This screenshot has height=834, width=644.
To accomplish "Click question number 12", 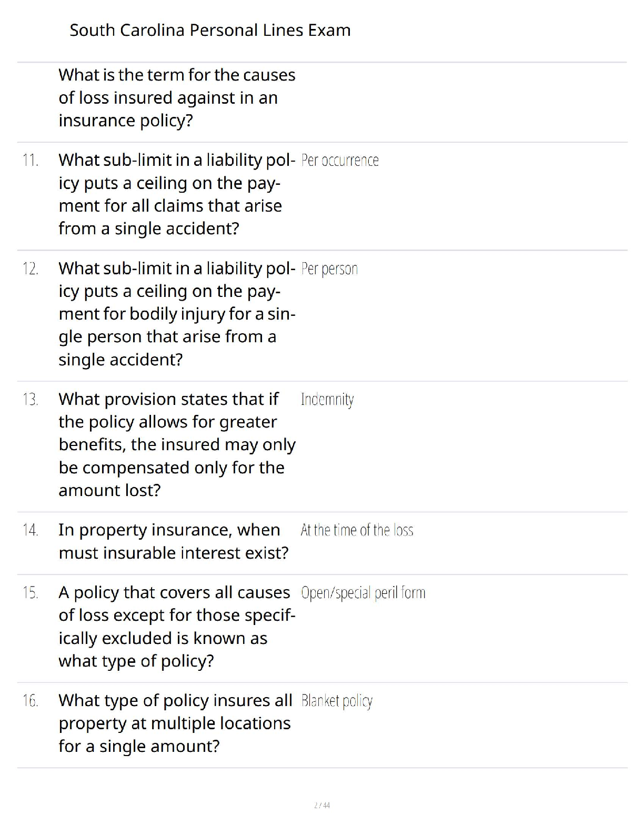I will (31, 269).
